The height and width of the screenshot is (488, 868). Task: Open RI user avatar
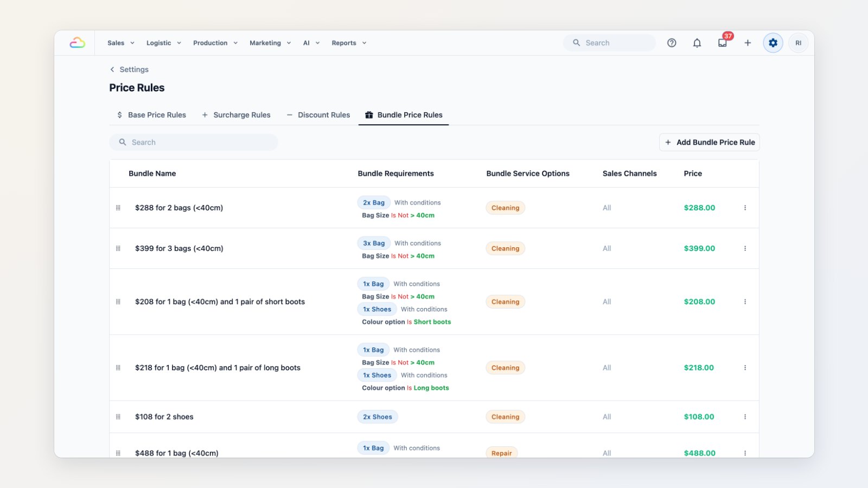click(x=799, y=43)
